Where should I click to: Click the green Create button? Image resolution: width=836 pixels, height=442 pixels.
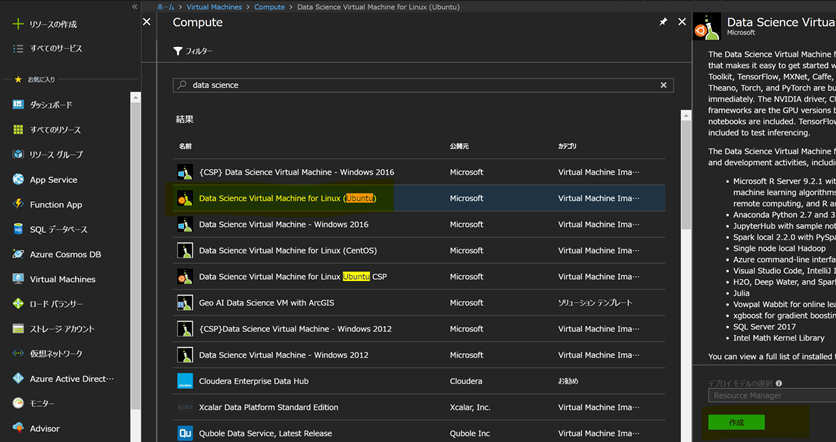[736, 422]
